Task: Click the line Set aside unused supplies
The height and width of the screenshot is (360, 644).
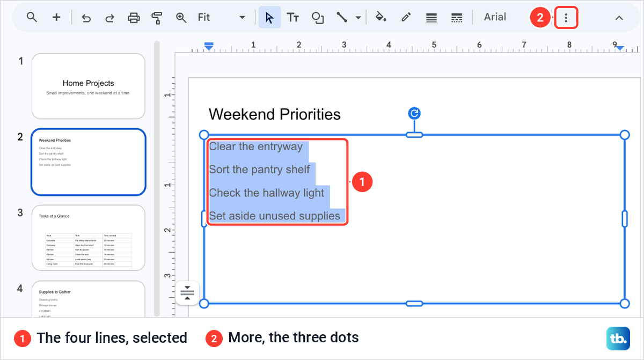Action: click(x=275, y=216)
